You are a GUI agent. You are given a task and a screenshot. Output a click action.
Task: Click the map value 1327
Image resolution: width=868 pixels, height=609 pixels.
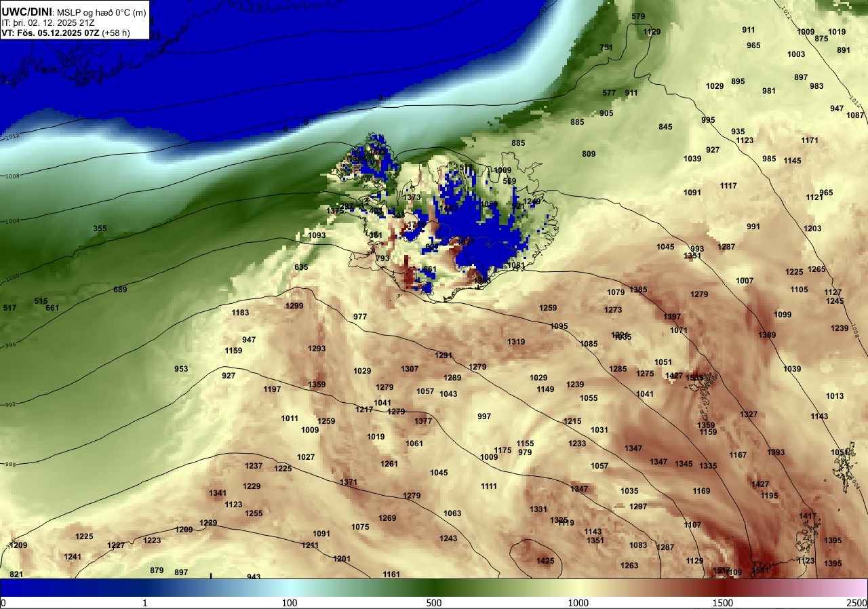tap(749, 414)
